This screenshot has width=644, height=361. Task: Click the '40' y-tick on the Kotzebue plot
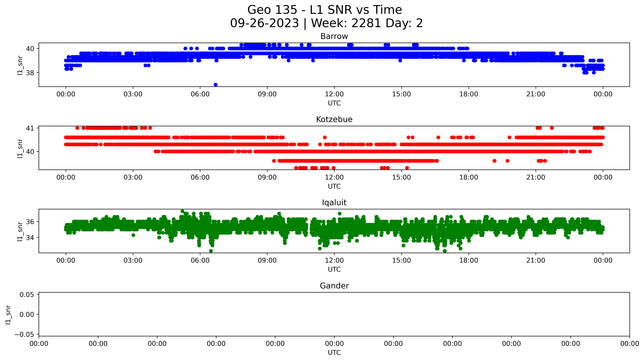[x=30, y=151]
